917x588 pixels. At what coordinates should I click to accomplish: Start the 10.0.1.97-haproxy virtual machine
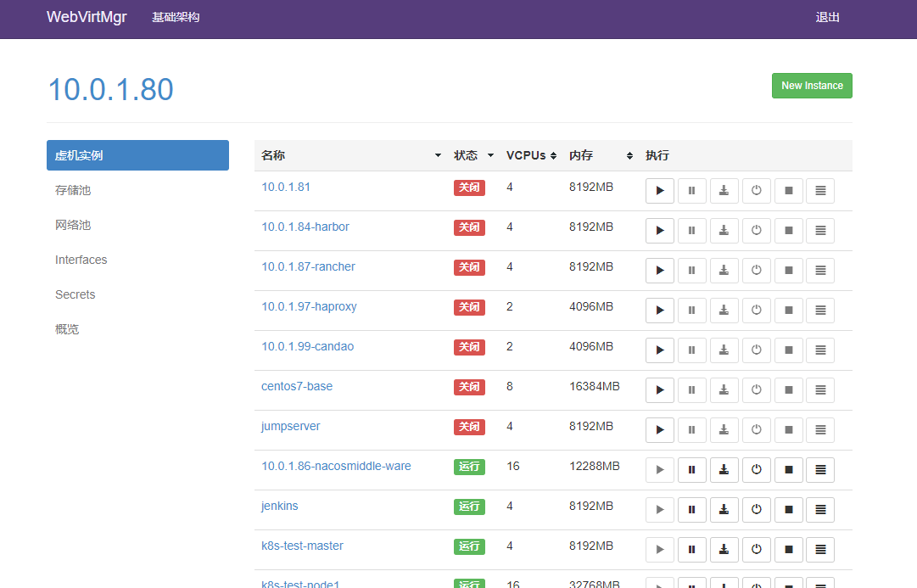[x=660, y=311]
